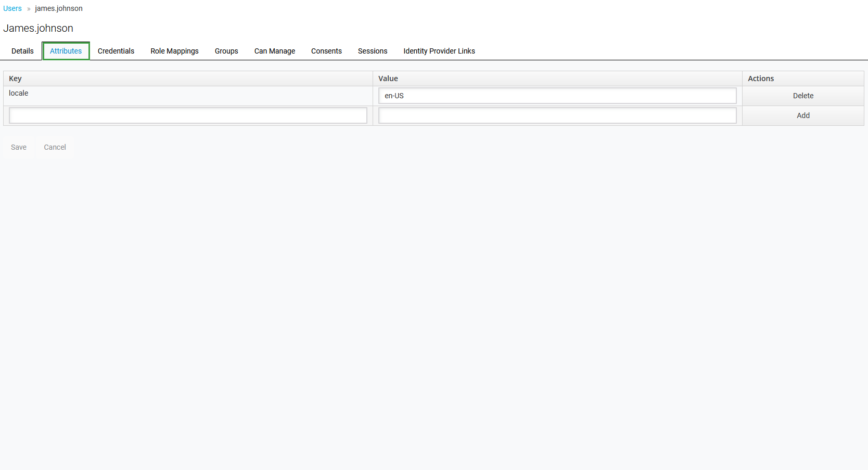This screenshot has height=470, width=868.
Task: Switch to the Sessions tab
Action: point(373,51)
